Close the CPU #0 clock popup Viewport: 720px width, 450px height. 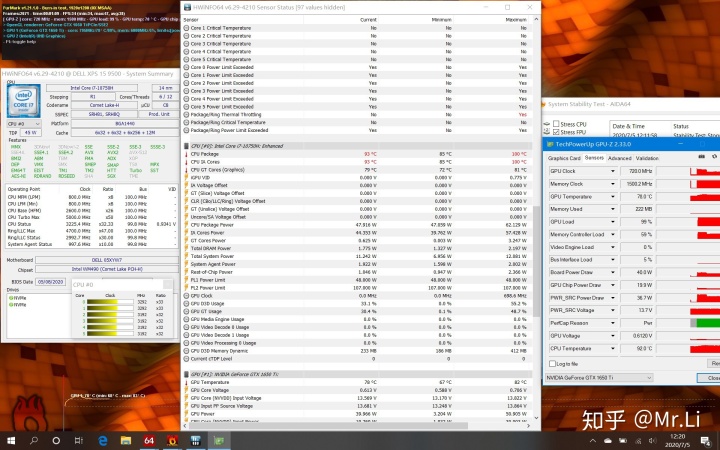(x=168, y=285)
